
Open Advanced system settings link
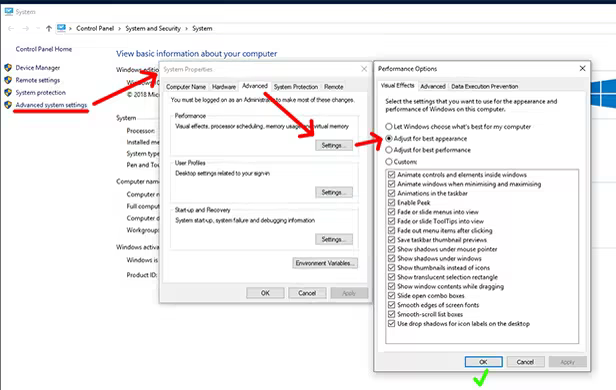coord(51,105)
